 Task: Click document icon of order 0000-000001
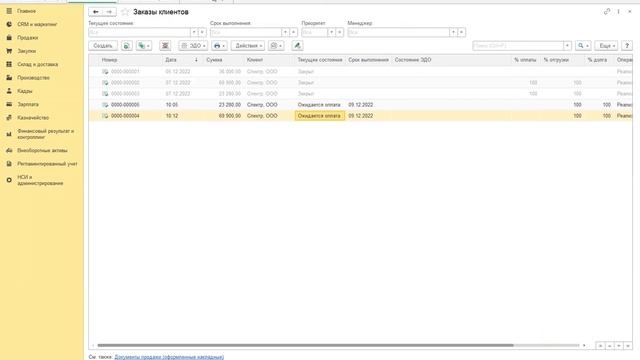(105, 71)
